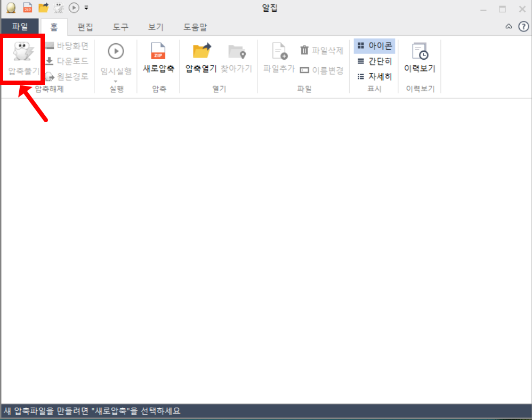Switch to 자세히 detail view
532x420 pixels.
pos(375,76)
